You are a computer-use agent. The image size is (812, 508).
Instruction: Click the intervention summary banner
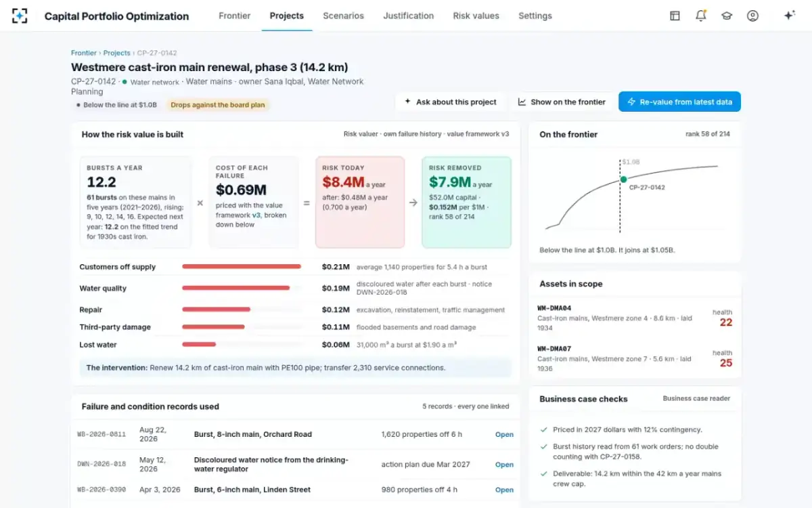295,368
